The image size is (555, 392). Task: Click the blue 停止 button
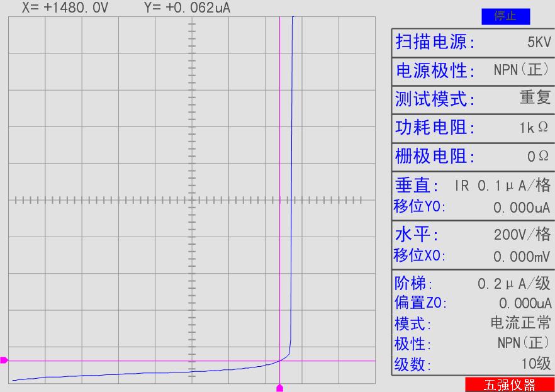[505, 17]
